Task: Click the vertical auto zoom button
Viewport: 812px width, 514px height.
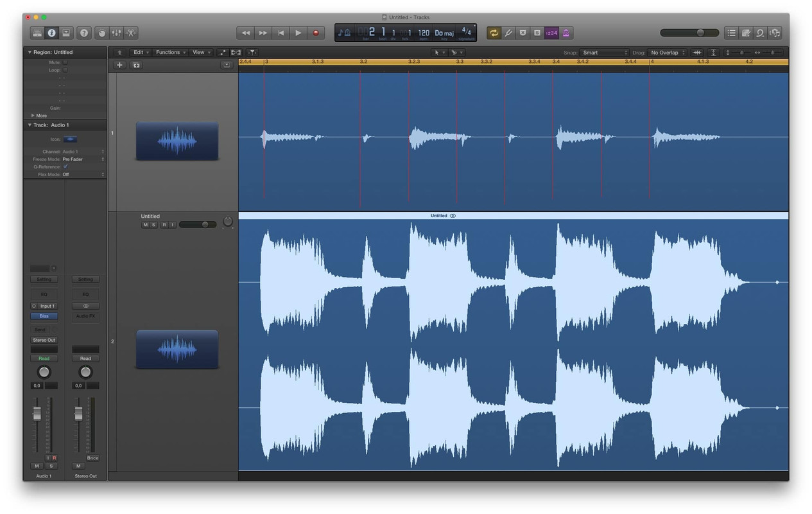Action: (x=713, y=53)
